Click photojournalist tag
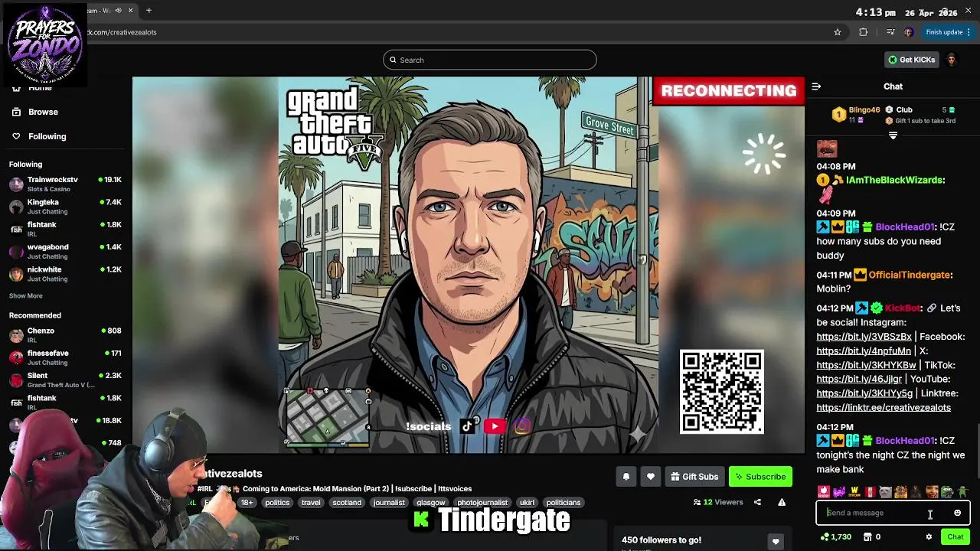The image size is (980, 551). pyautogui.click(x=482, y=503)
